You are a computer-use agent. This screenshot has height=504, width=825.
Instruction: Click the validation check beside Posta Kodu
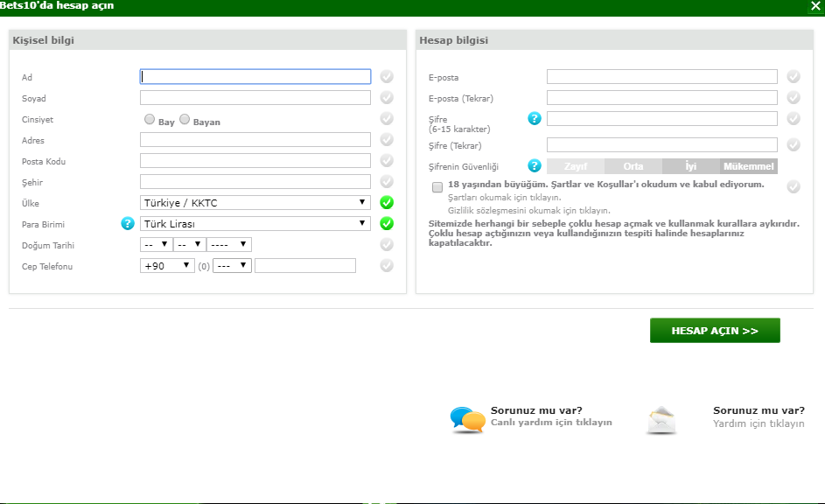coord(387,160)
